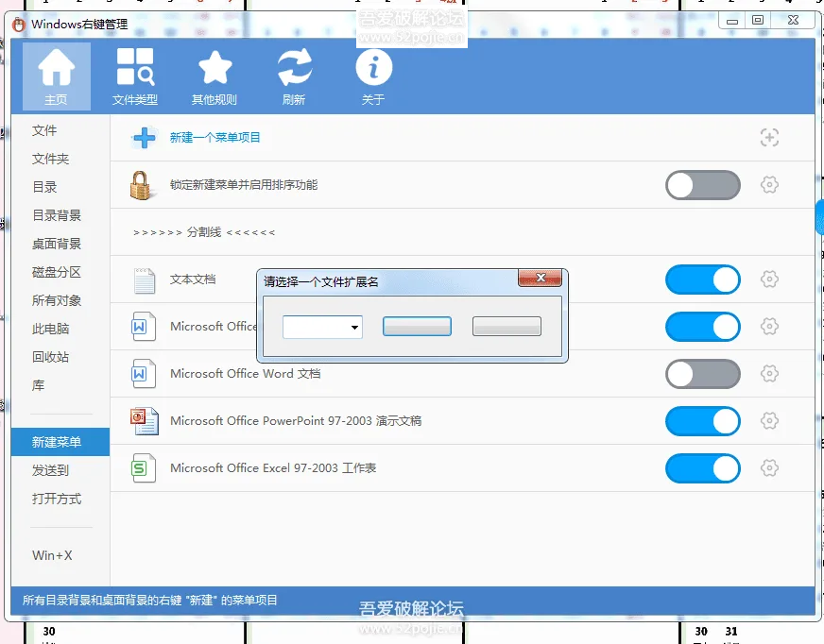
Task: Maximize the Windows右键管理 window
Action: [758, 21]
